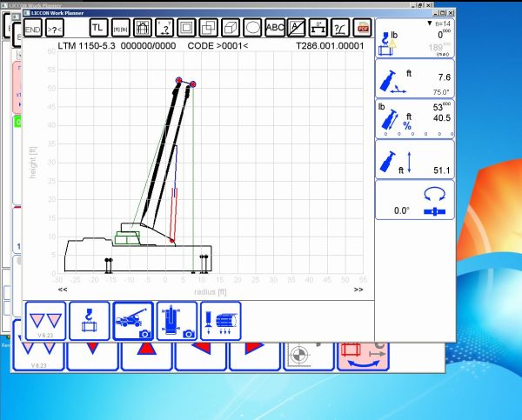Open the 0° outrigger support base tool
The height and width of the screenshot is (420, 522).
click(318, 28)
